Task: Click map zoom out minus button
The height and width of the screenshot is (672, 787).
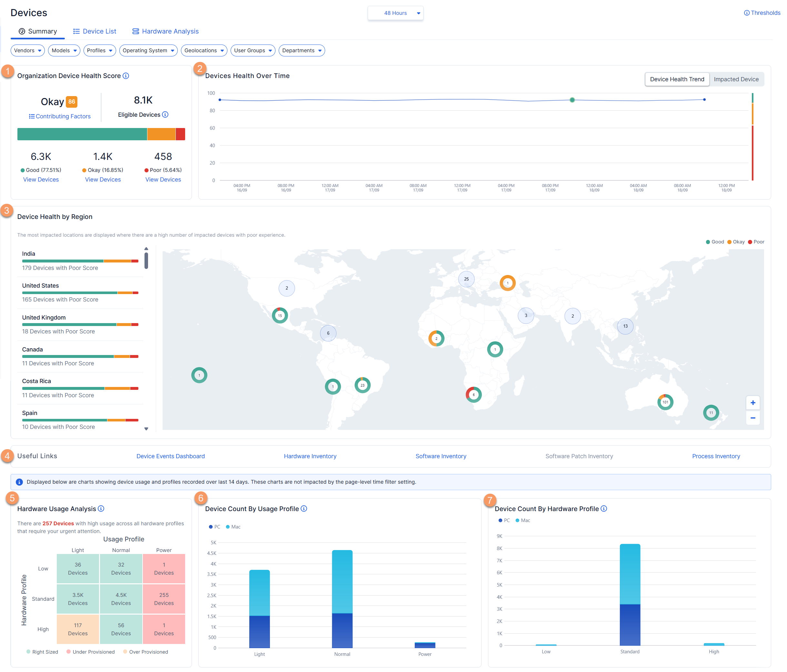Action: click(x=752, y=418)
